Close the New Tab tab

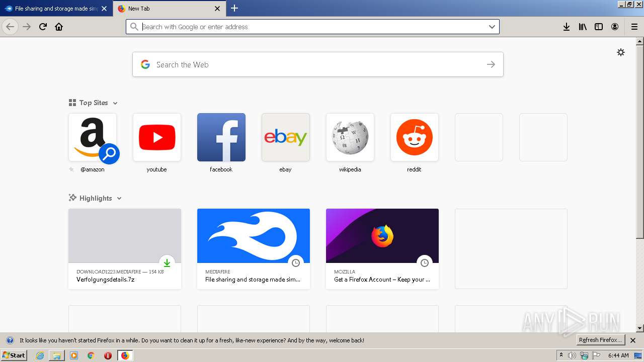click(217, 9)
